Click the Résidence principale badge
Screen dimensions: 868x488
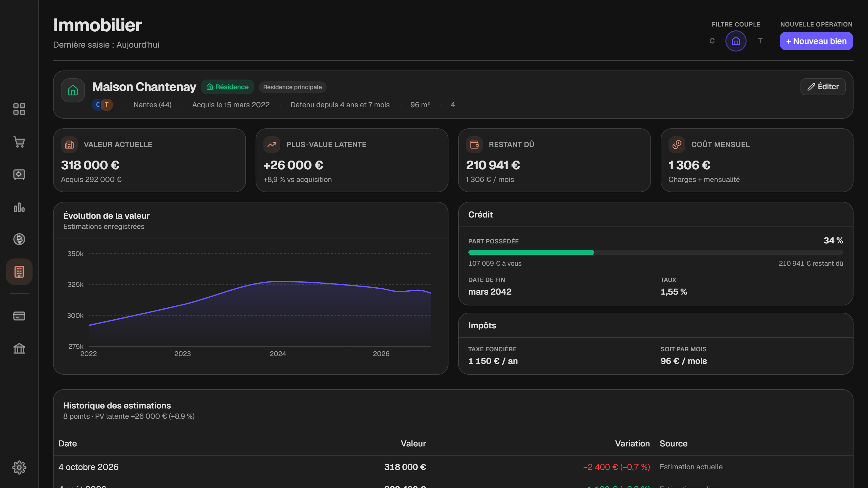click(292, 87)
